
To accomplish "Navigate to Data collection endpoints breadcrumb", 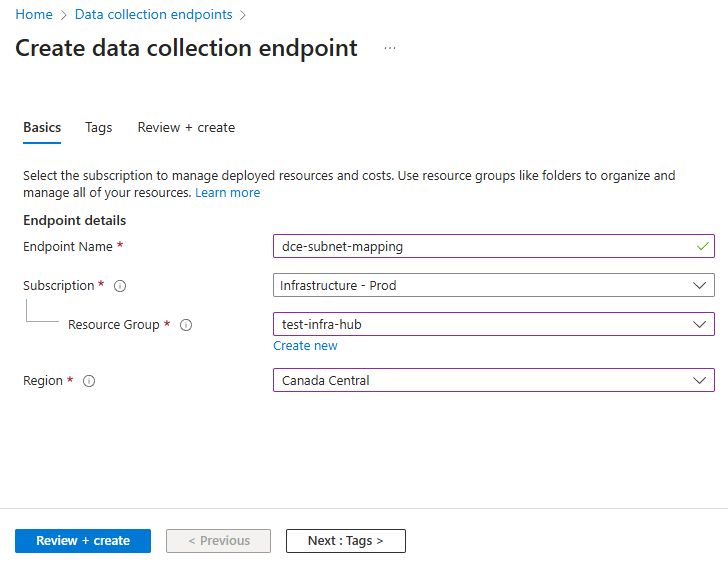I will point(153,15).
